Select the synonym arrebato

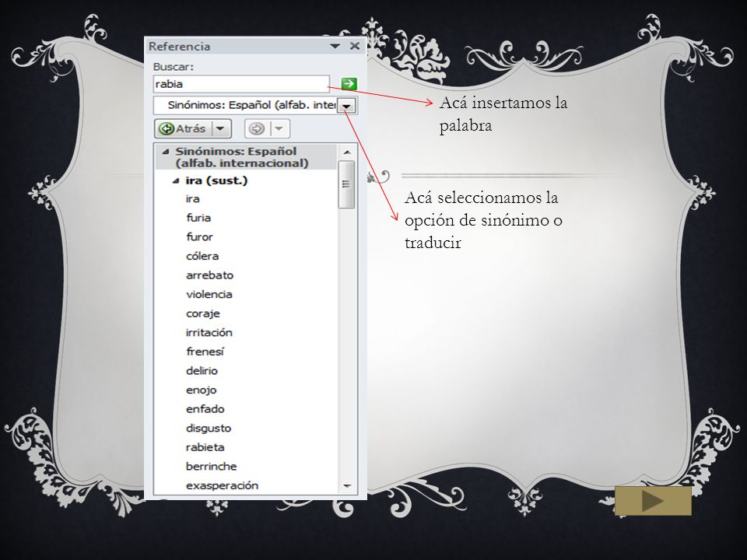click(209, 275)
